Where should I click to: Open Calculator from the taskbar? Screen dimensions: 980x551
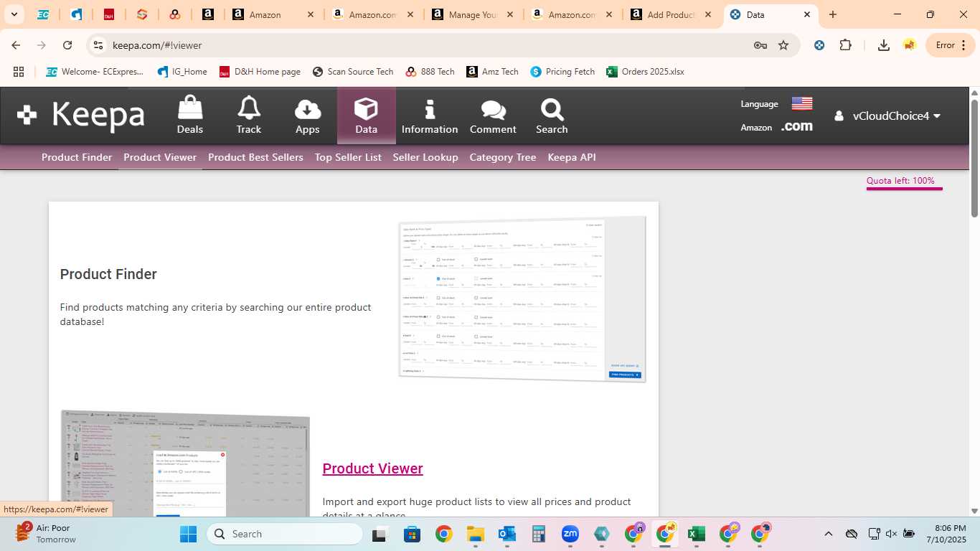539,534
